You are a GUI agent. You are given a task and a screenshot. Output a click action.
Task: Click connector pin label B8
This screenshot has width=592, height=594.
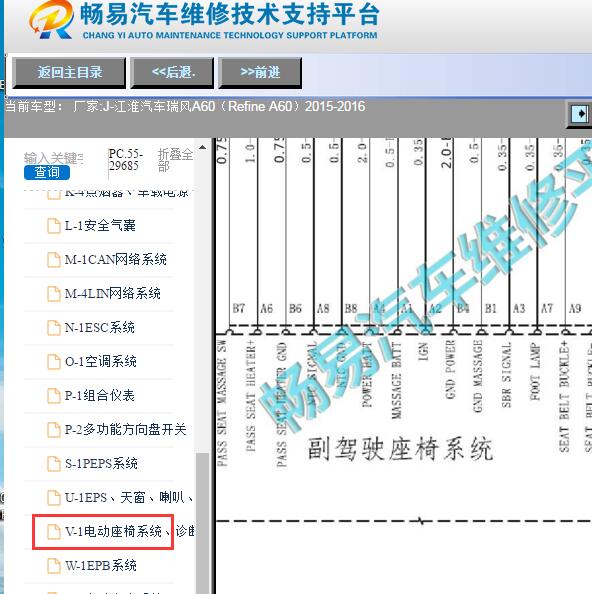click(351, 309)
